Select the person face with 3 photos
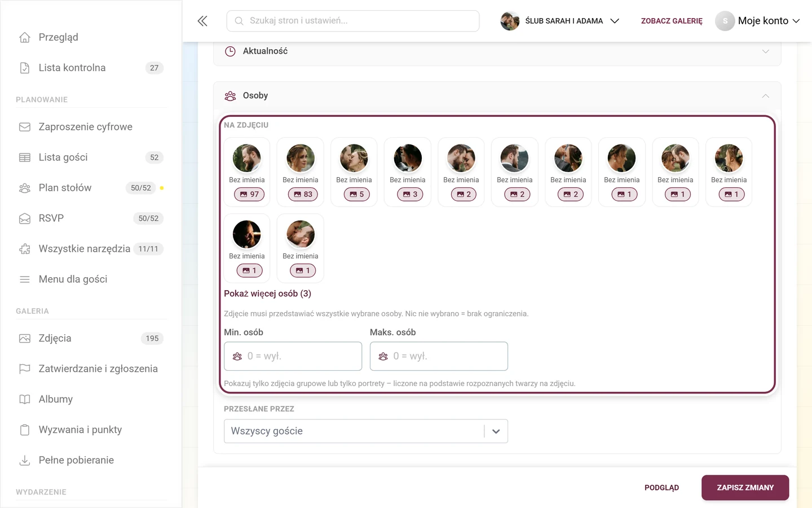812x508 pixels. [x=408, y=172]
